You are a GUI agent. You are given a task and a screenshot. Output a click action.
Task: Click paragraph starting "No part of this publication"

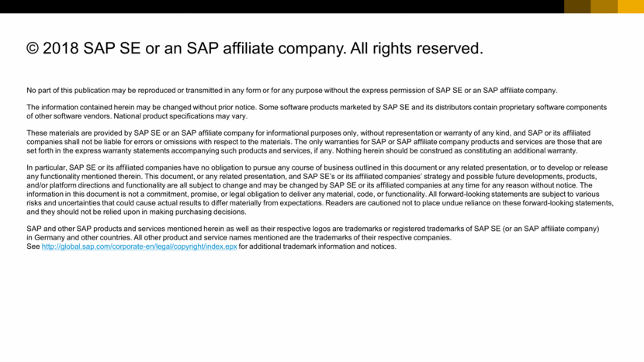click(291, 90)
